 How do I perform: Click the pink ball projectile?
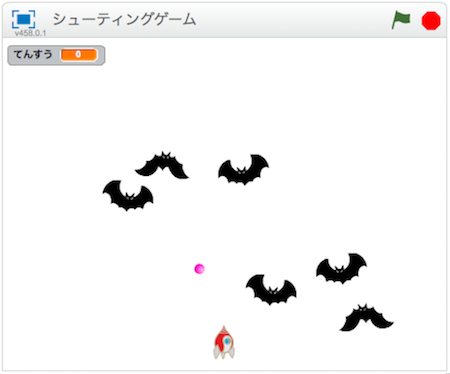click(199, 269)
